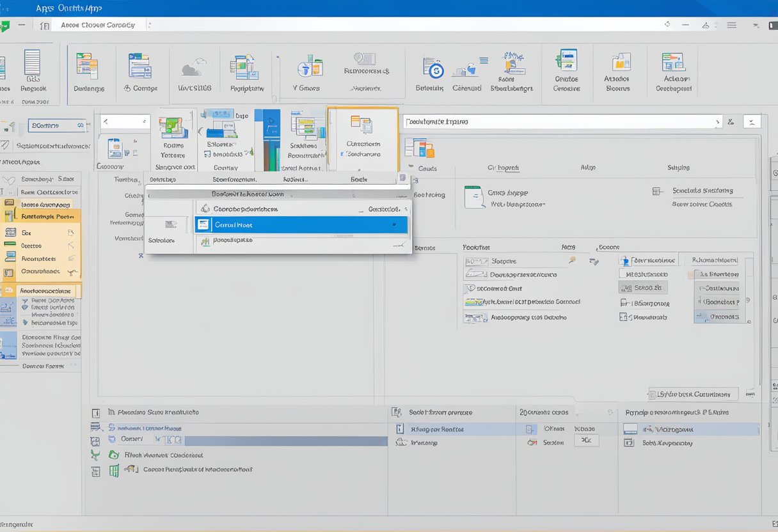Expand the chevron button right of the search field
This screenshot has width=778, height=532.
751,122
